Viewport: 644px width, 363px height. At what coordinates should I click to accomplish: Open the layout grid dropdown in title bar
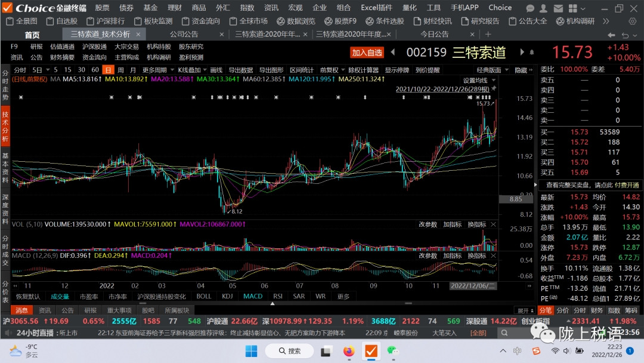tap(577, 8)
